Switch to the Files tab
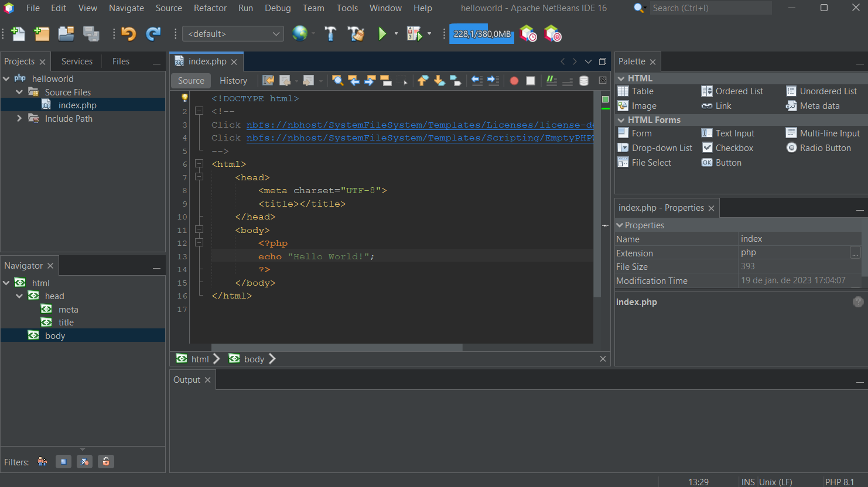 pyautogui.click(x=121, y=61)
